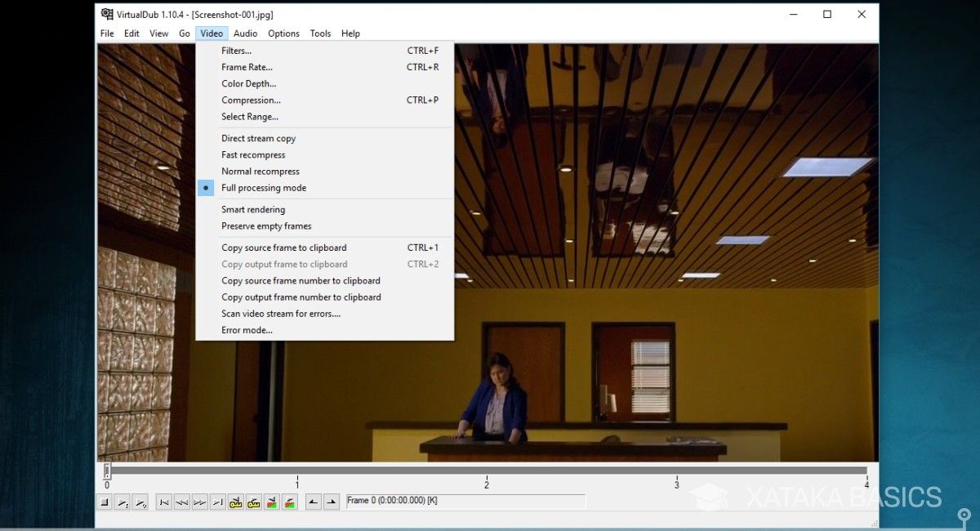980x531 pixels.
Task: Click the Frame 0 position field
Action: coord(465,501)
